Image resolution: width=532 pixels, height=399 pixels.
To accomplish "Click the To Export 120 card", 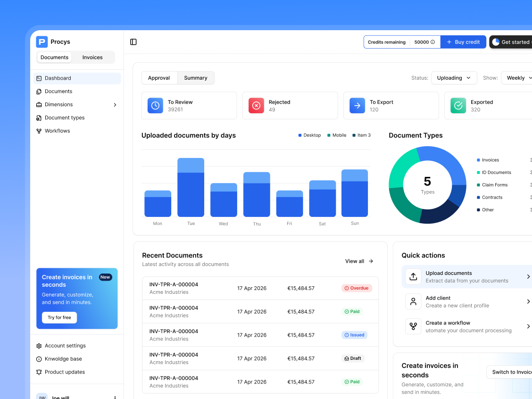I will click(x=391, y=106).
